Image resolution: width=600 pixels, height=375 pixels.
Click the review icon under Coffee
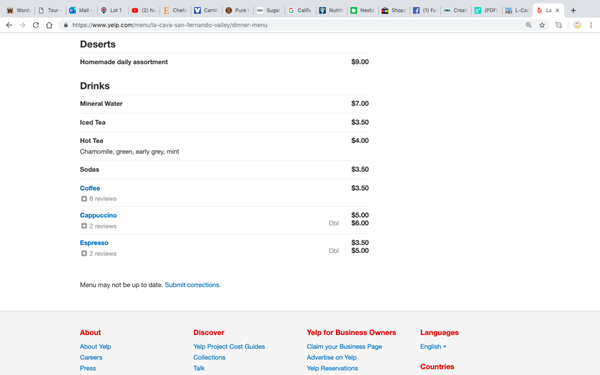[x=84, y=199]
